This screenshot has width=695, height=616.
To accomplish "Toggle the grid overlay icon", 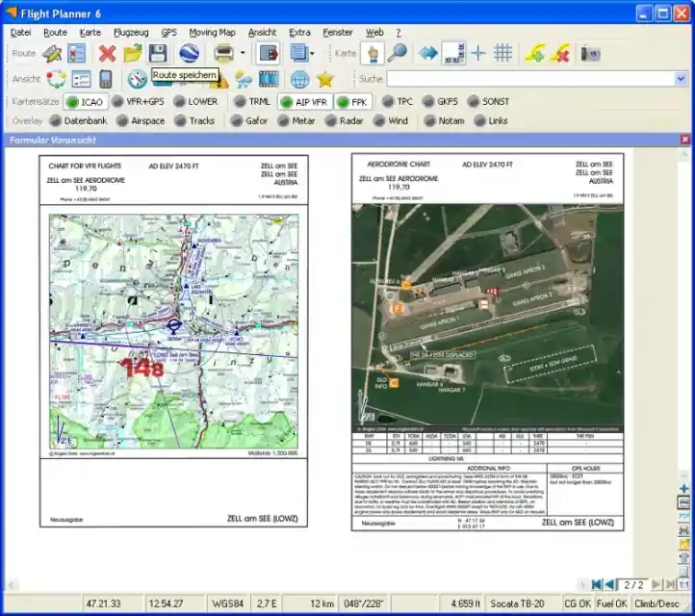I will 503,53.
